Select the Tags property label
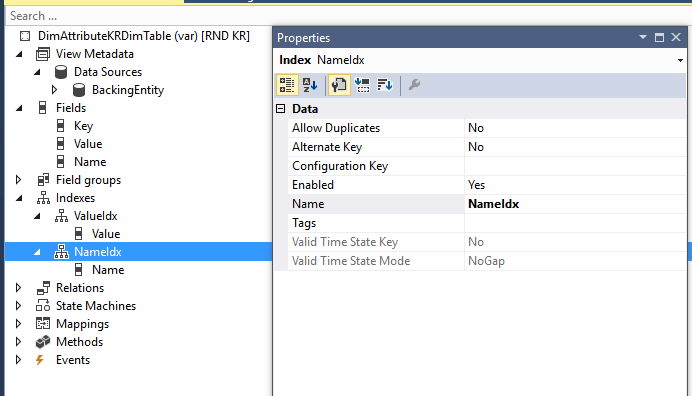This screenshot has height=396, width=692. 304,223
